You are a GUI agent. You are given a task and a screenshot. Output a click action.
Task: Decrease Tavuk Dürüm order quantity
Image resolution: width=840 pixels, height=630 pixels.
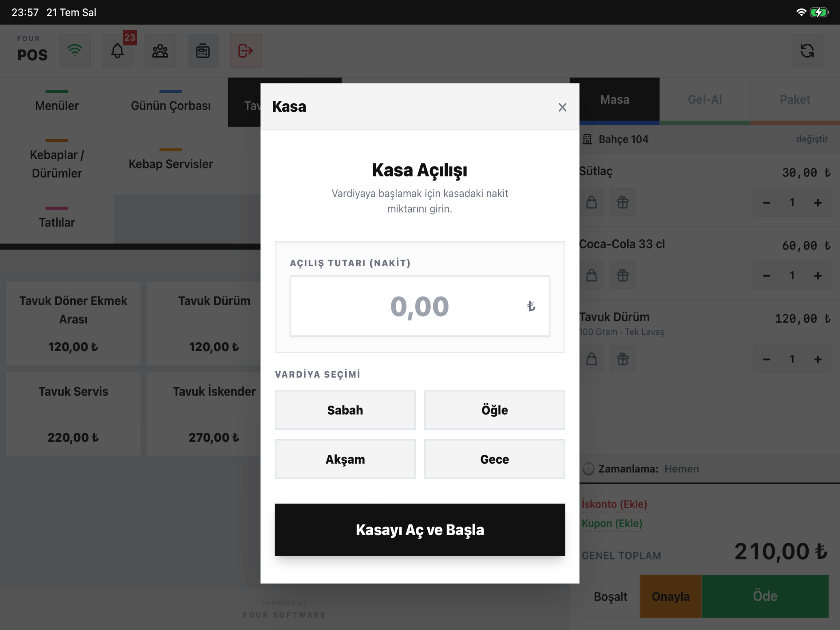click(766, 359)
